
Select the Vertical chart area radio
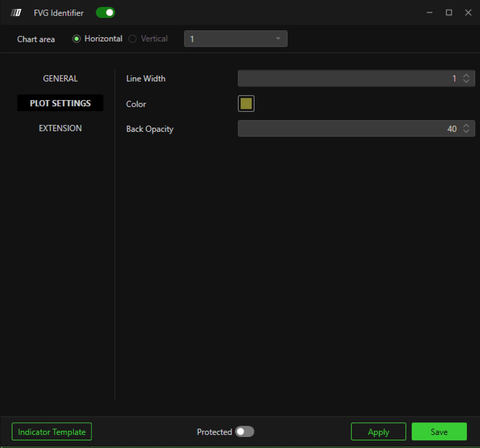coord(132,39)
